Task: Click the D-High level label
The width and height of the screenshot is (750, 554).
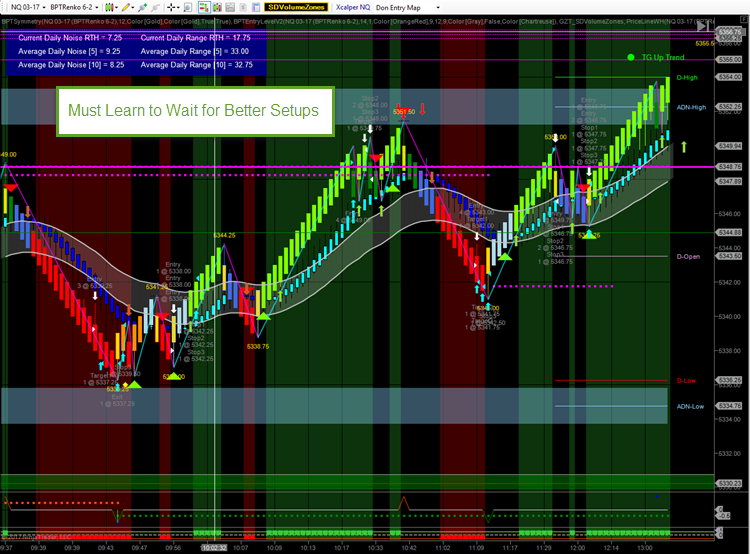Action: coord(687,78)
